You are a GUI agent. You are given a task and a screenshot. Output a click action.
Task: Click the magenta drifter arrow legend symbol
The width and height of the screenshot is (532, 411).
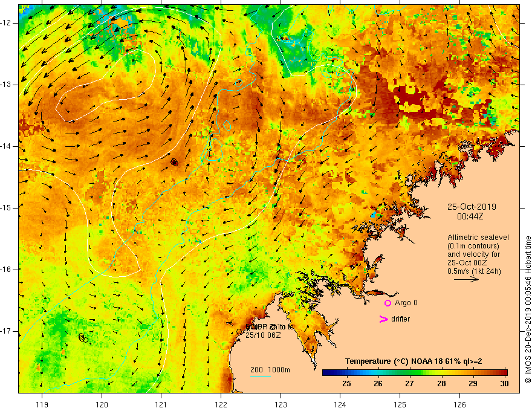click(384, 319)
